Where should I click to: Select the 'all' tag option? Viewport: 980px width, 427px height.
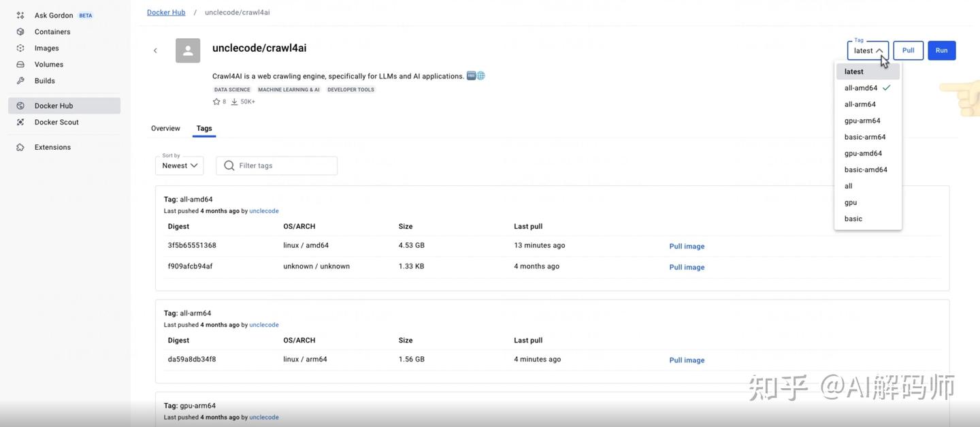pyautogui.click(x=868, y=186)
